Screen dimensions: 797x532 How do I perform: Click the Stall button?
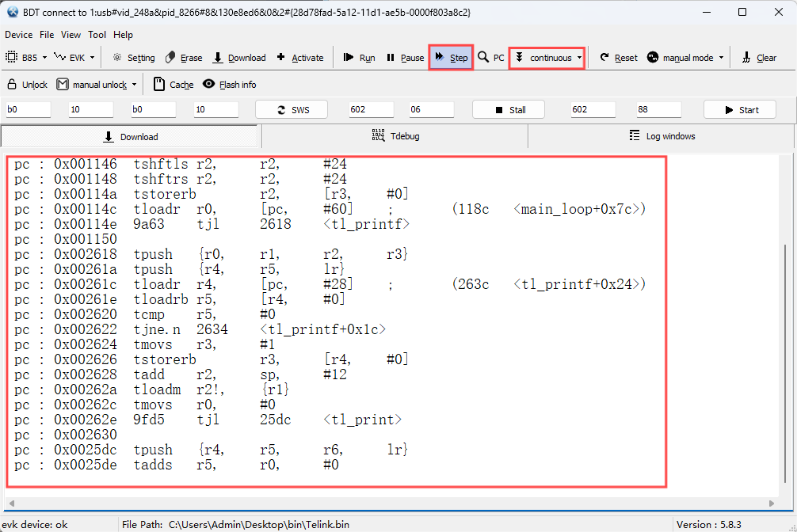point(509,110)
